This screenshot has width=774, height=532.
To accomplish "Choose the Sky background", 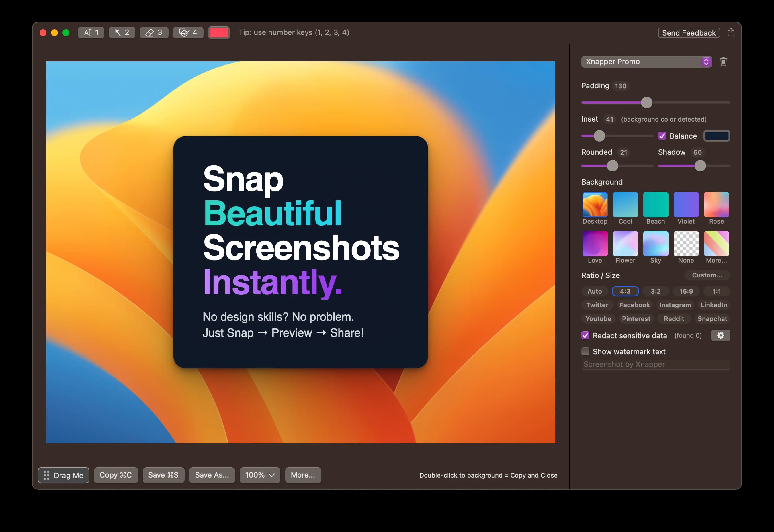I will 655,243.
